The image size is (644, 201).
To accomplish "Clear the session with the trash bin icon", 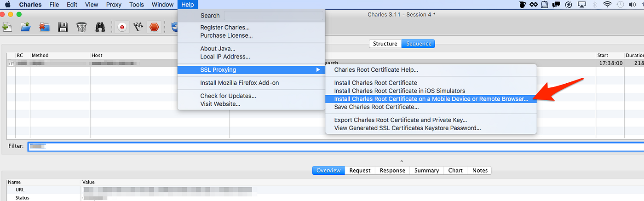I will tap(81, 27).
